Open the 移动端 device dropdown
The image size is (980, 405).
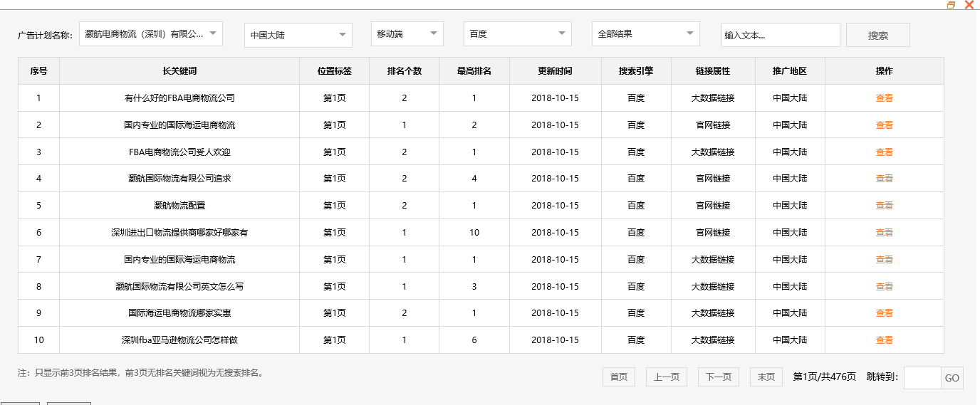pyautogui.click(x=407, y=33)
